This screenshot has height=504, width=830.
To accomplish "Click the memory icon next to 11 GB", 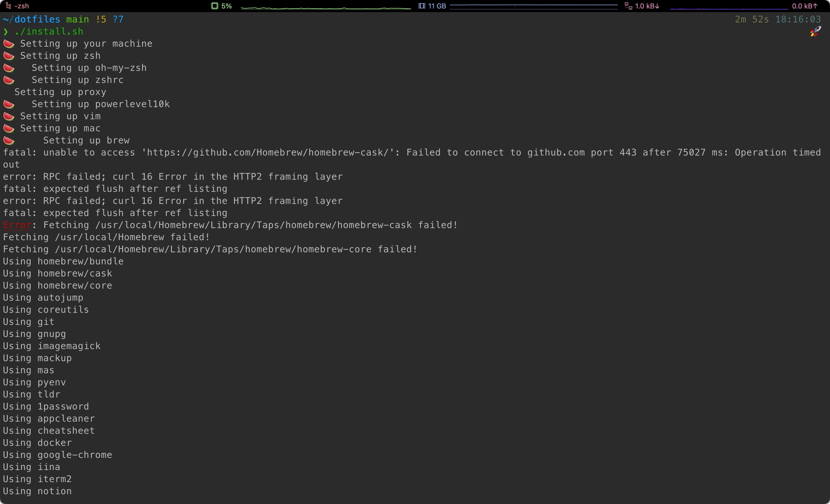I will (x=421, y=6).
